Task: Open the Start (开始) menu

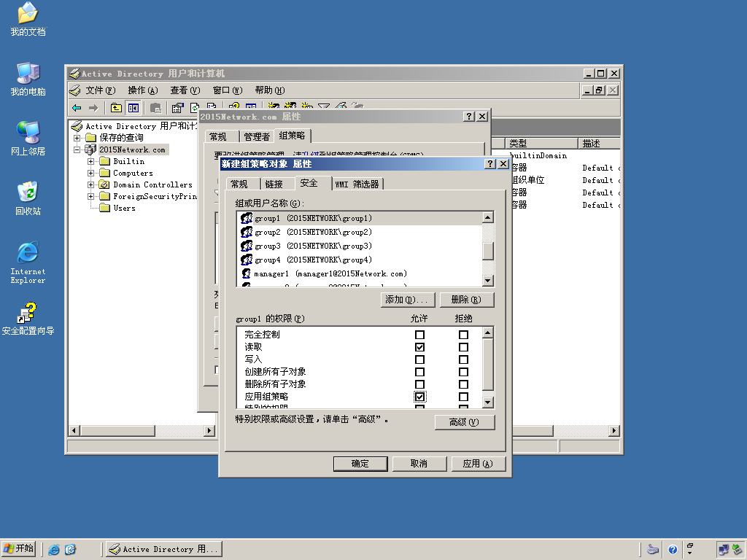Action: click(x=19, y=549)
